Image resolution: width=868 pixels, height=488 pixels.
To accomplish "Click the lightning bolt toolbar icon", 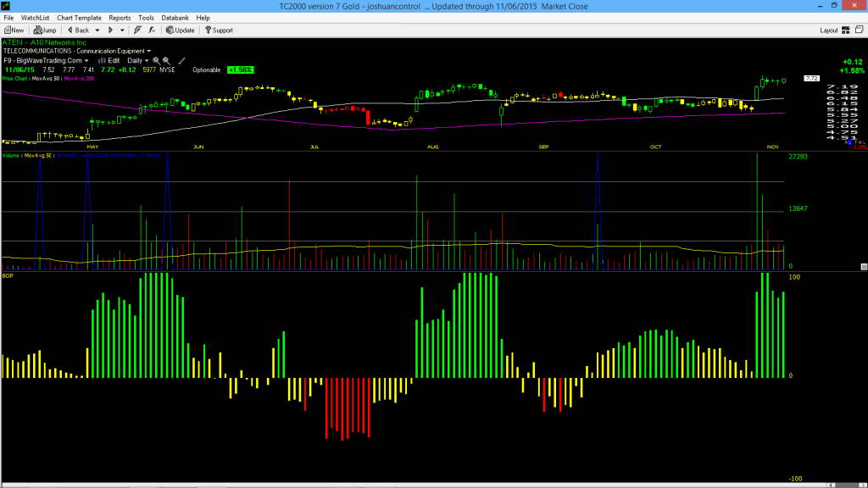I will 137,30.
